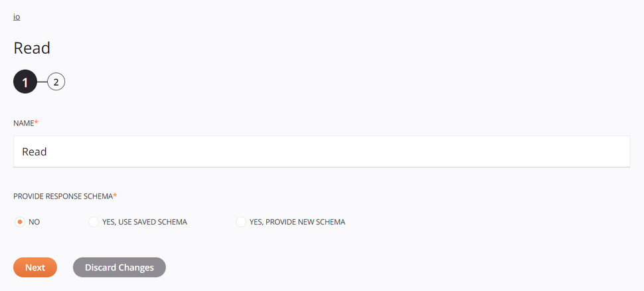Viewport: 644px width, 291px height.
Task: Select the "No" radio button circle
Action: click(20, 222)
